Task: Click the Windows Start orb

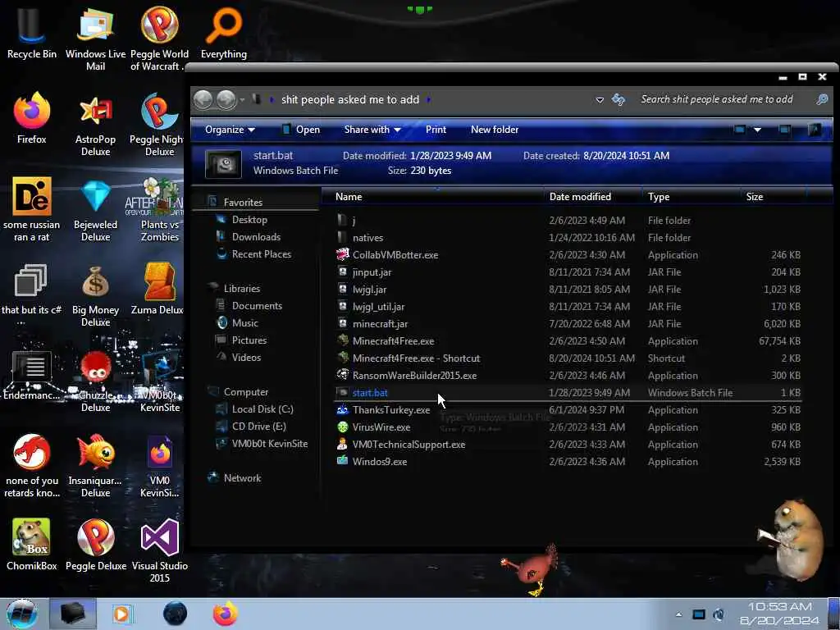Action: (x=21, y=614)
